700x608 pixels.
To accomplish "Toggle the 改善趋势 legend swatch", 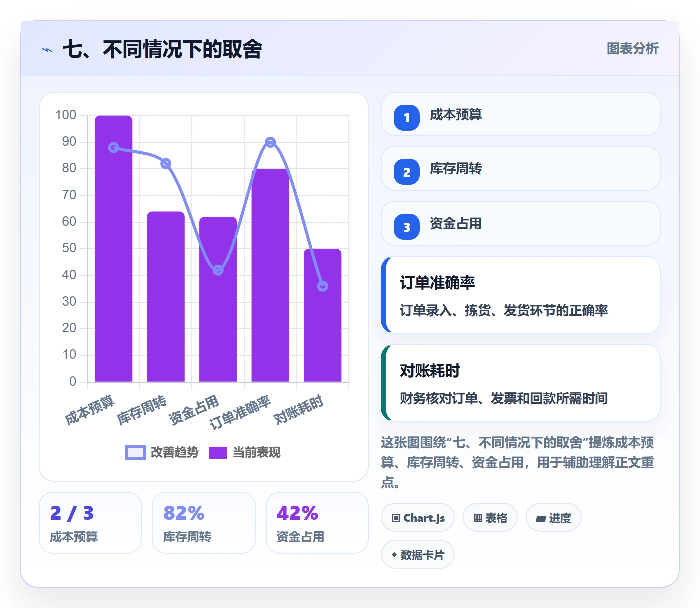I will (135, 452).
